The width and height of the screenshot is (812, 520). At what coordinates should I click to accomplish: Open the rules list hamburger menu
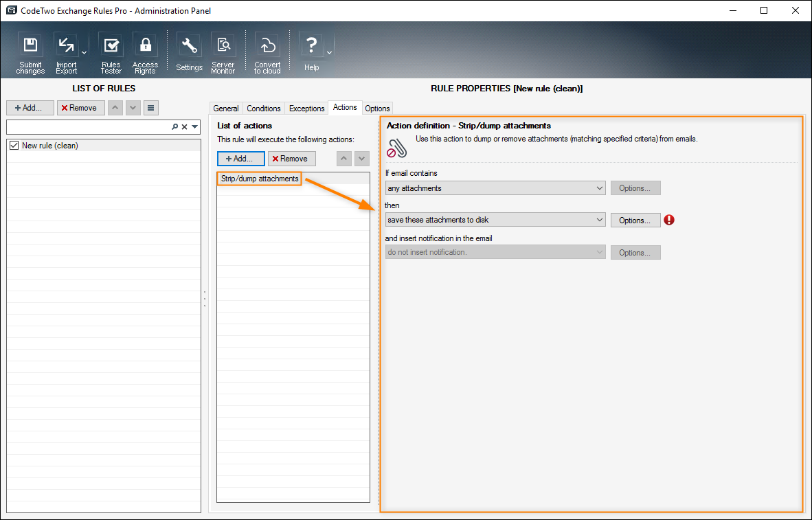150,108
